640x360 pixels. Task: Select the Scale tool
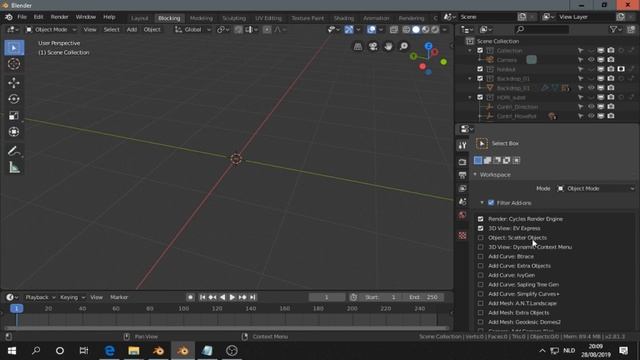14,116
